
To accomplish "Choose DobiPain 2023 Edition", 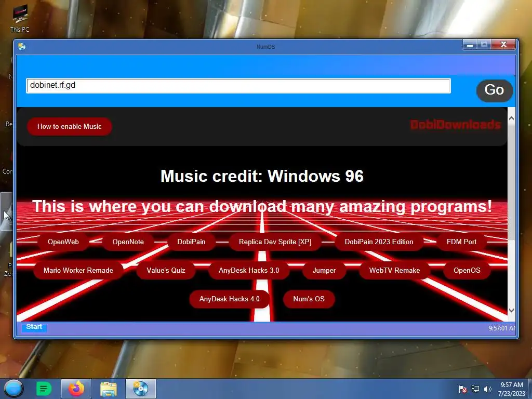I will 379,242.
